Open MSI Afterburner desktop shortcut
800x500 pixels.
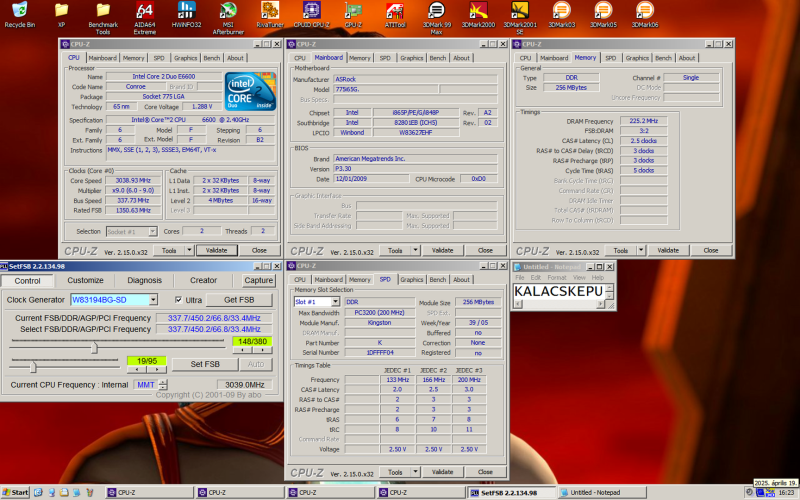click(228, 12)
